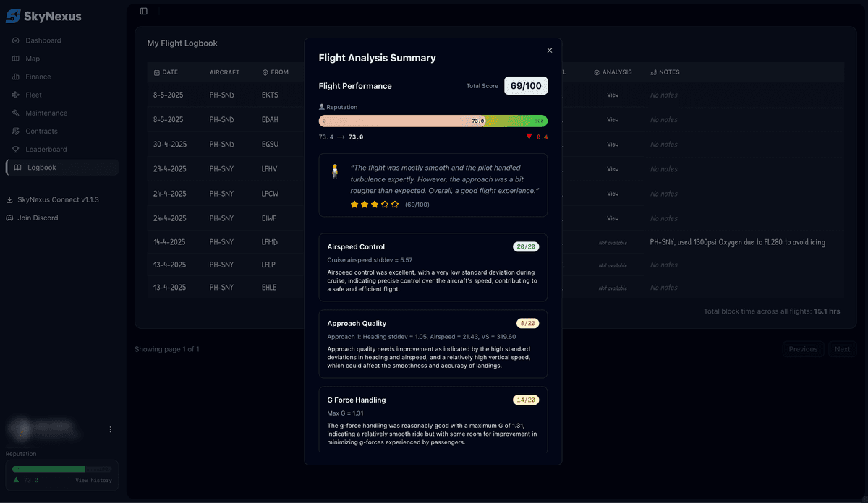
Task: Open Finance via its chart icon
Action: click(x=15, y=77)
